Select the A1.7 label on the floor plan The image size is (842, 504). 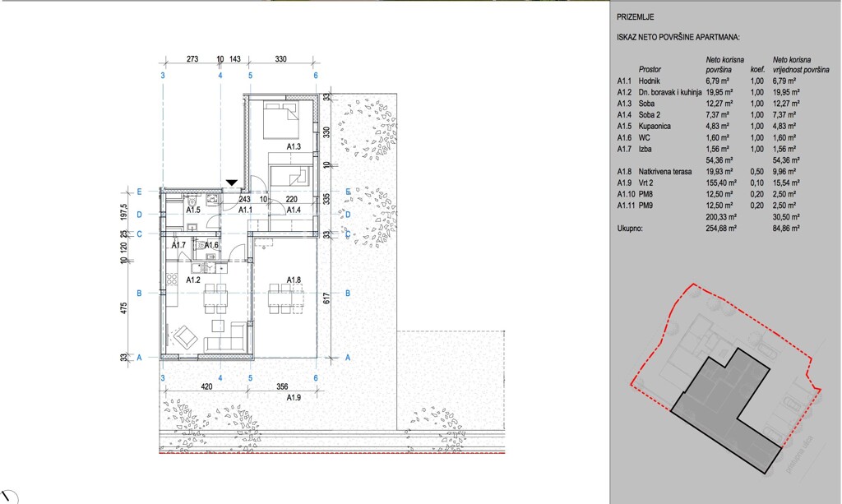click(178, 245)
